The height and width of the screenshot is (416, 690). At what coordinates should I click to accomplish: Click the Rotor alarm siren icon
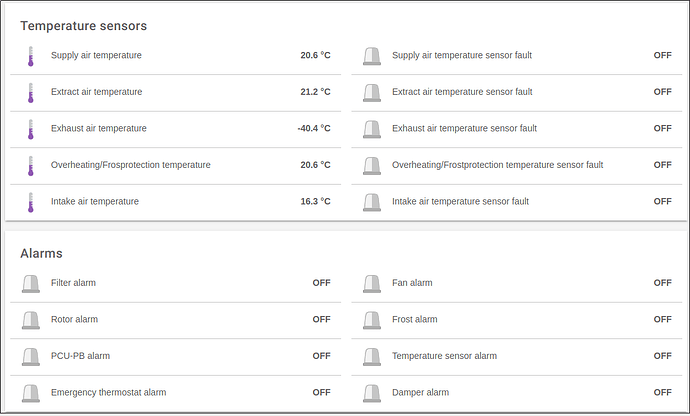pyautogui.click(x=30, y=320)
